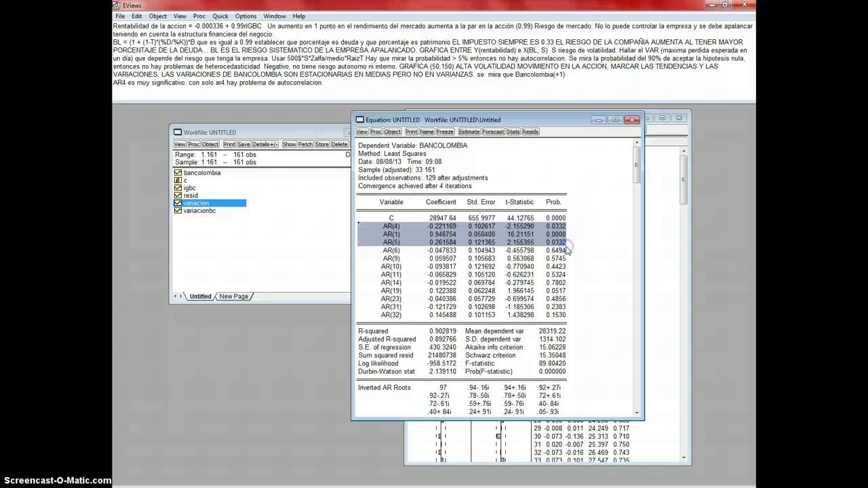Click the New Page tab
868x488 pixels.
(x=234, y=297)
